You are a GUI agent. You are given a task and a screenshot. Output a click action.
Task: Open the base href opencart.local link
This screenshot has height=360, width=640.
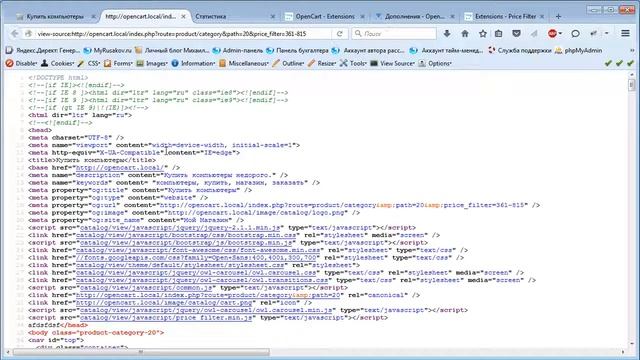pyautogui.click(x=120, y=168)
